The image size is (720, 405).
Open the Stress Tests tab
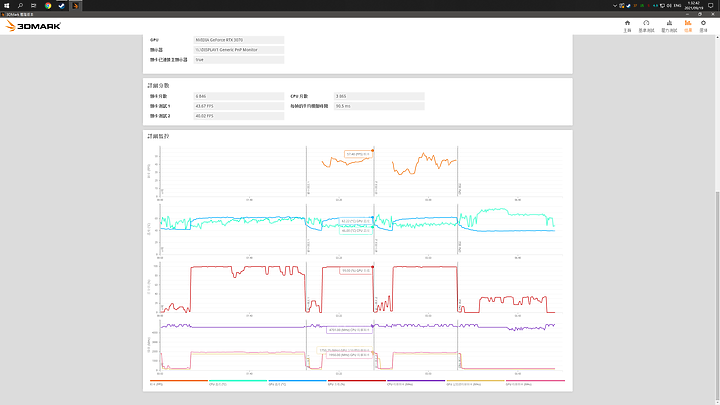point(669,26)
